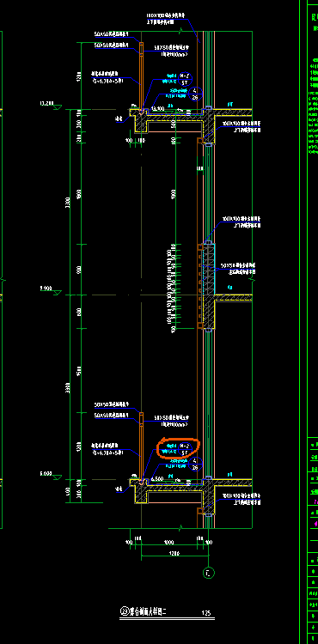Select the 1000 dimension text at bottom
Screen dimensions: 318x644
[x=168, y=543]
